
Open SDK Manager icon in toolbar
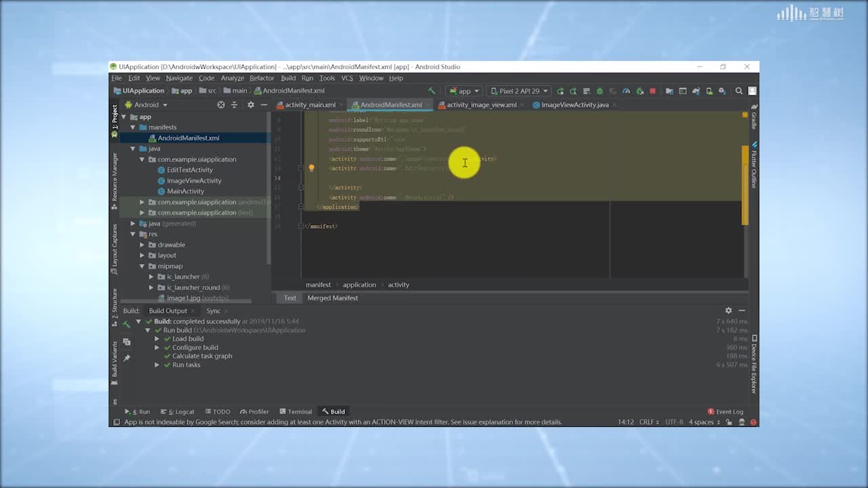(722, 91)
